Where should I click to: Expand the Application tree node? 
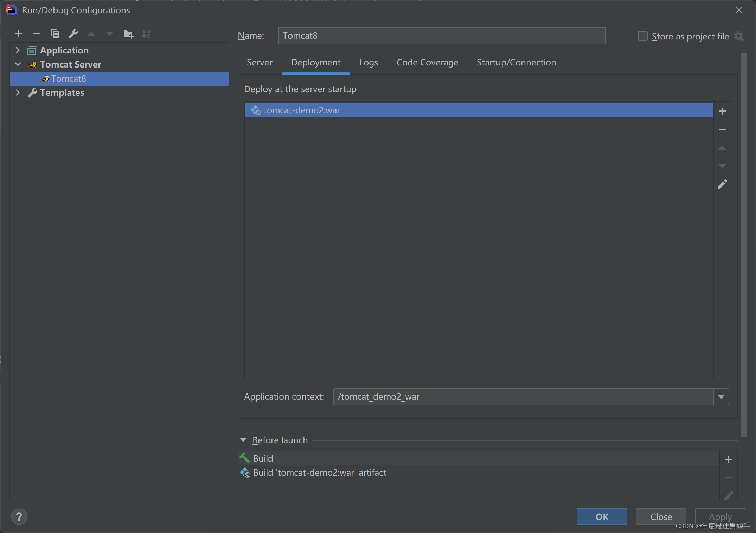coord(18,50)
